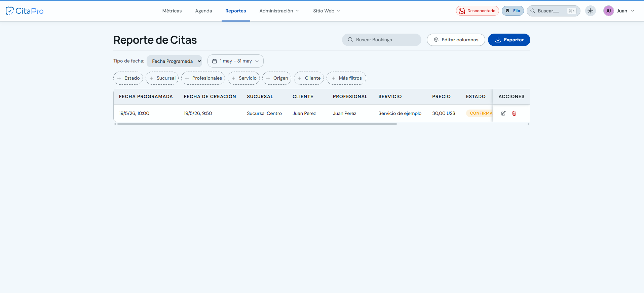Add a Profesionales filter
Screen dimensions: 644x293
point(203,78)
